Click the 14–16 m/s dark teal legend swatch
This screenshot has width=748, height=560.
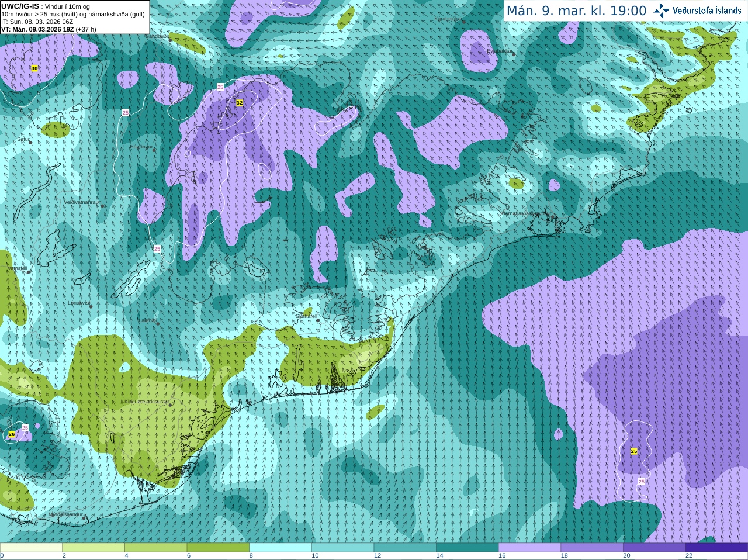point(467,547)
